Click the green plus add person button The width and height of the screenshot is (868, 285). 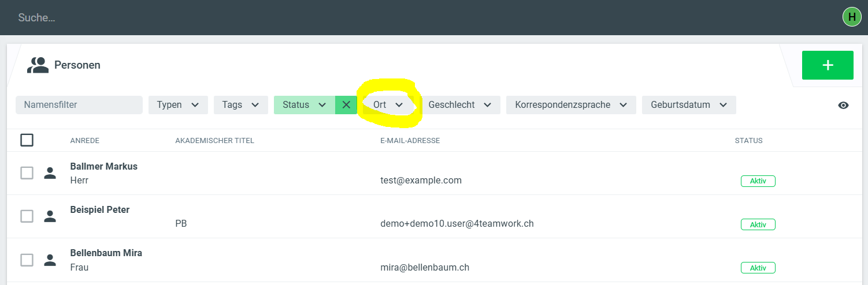pos(828,65)
